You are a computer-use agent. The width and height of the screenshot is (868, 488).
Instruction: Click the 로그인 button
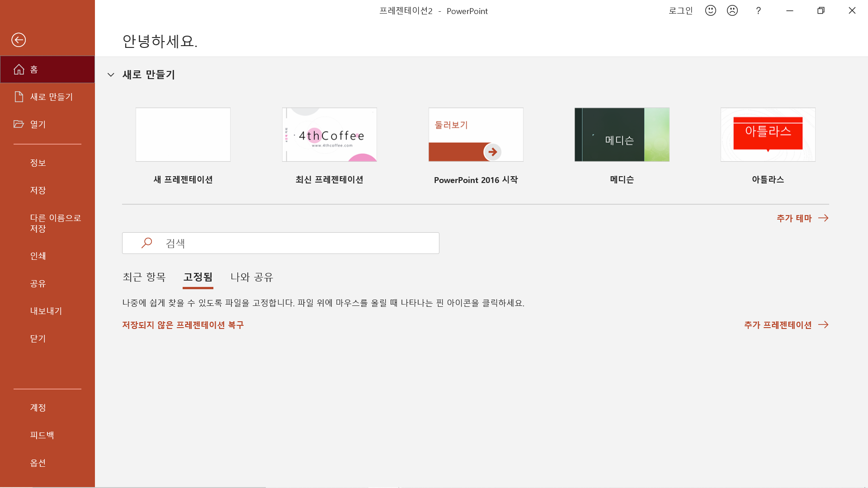click(680, 10)
